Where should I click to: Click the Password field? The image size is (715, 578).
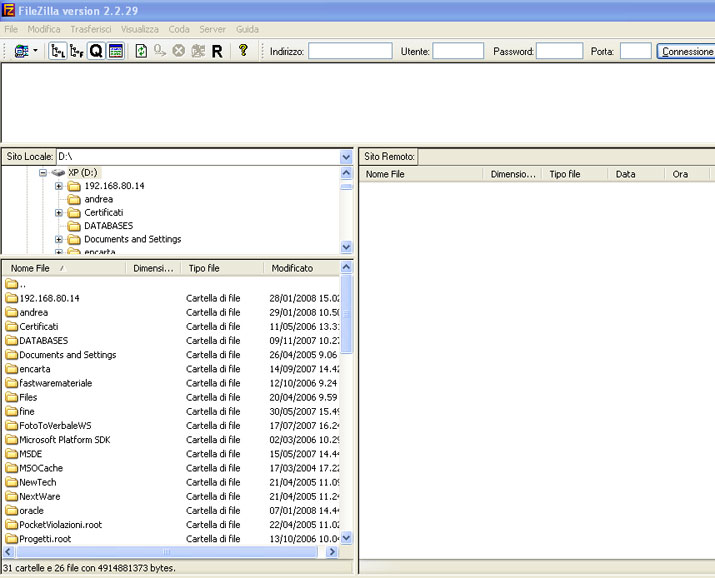[x=560, y=51]
